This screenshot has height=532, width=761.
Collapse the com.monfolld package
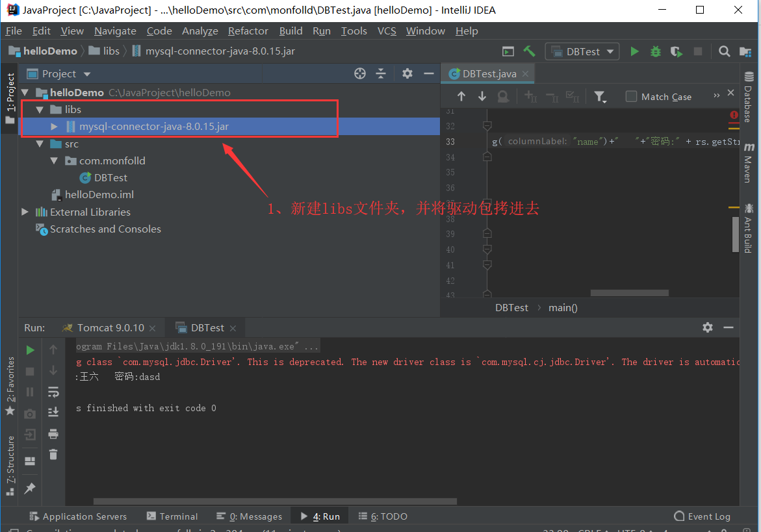point(55,160)
